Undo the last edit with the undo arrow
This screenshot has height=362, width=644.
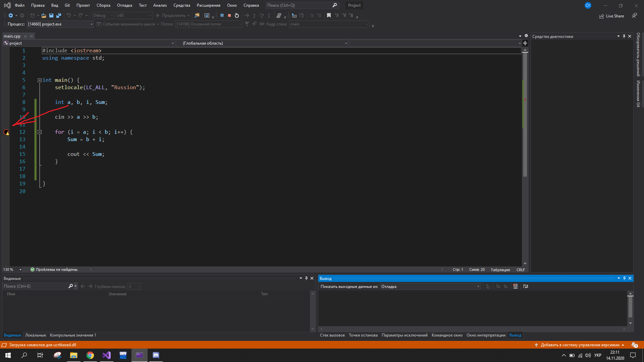69,15
